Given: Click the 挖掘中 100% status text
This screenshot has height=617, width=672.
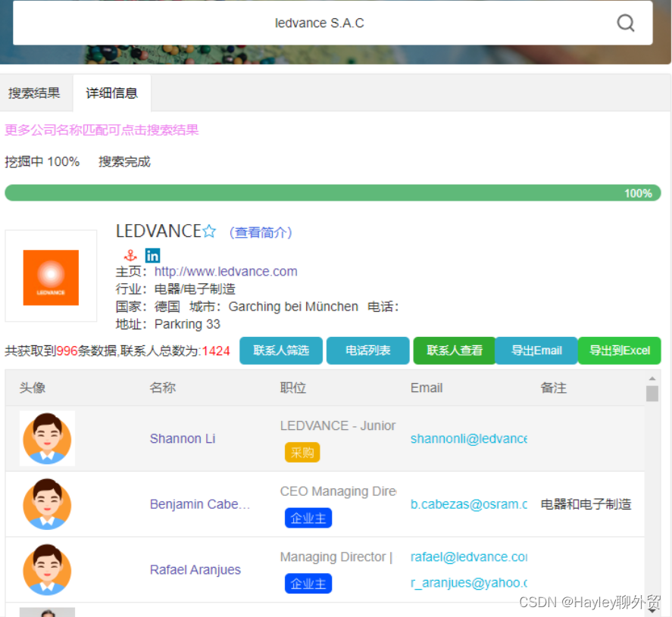Looking at the screenshot, I should (42, 161).
